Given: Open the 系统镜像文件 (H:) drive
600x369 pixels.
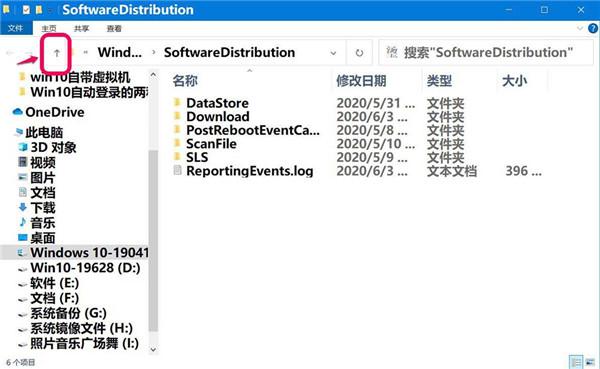Looking at the screenshot, I should click(x=82, y=328).
